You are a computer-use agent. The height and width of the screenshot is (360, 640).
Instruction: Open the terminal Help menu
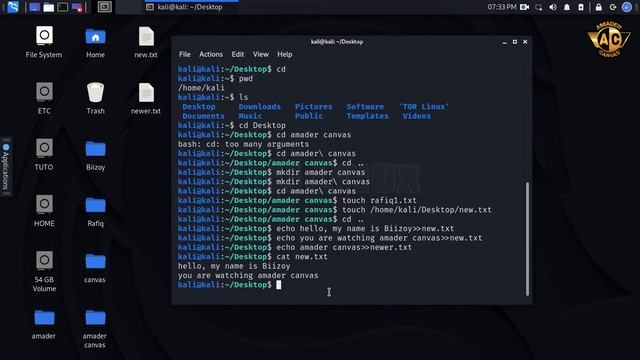pyautogui.click(x=284, y=54)
